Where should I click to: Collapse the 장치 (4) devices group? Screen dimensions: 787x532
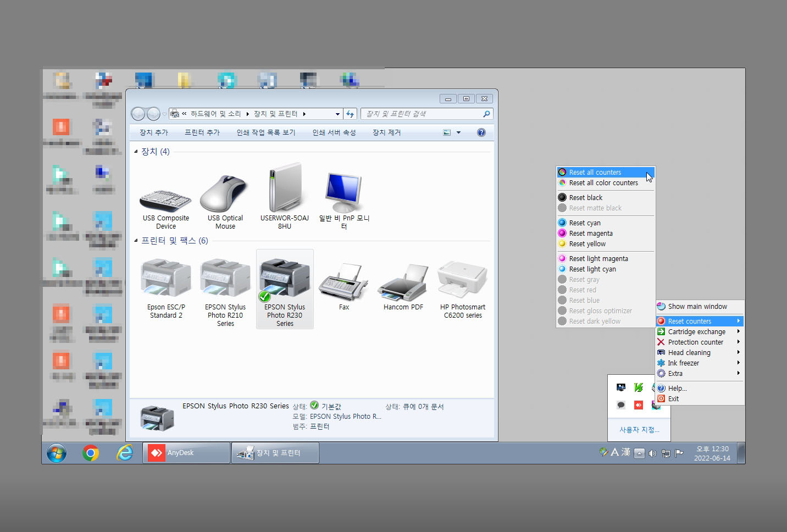136,151
